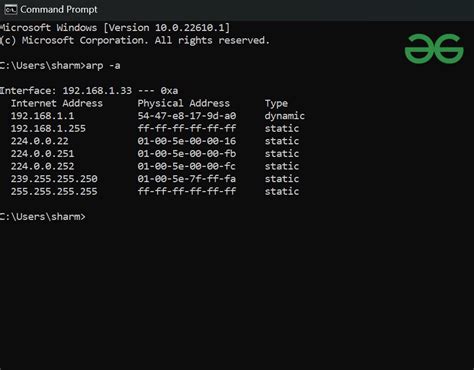Click the MAC address 54-47-e8-17-9d-a0
This screenshot has width=474, height=370.
(x=187, y=116)
